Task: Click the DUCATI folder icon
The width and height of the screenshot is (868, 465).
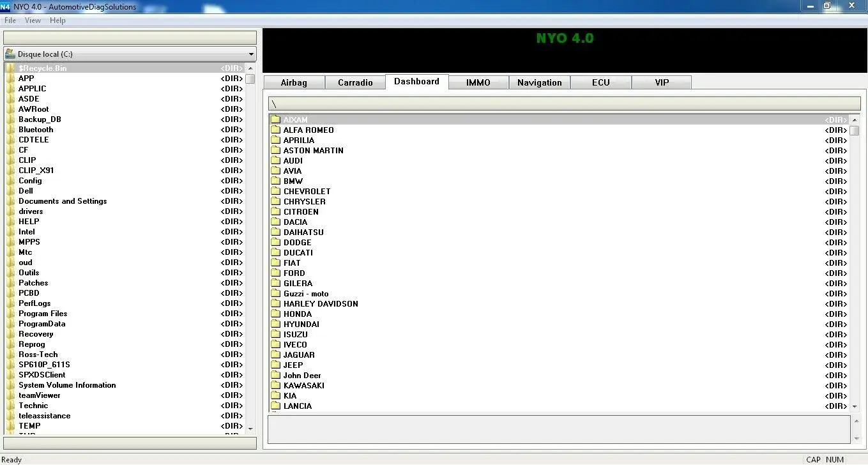Action: (x=275, y=252)
